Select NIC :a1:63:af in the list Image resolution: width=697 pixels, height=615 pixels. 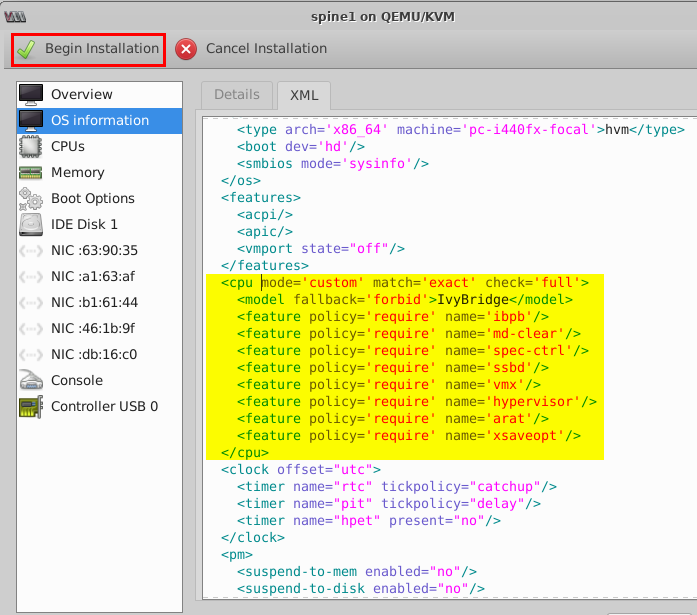(x=93, y=276)
